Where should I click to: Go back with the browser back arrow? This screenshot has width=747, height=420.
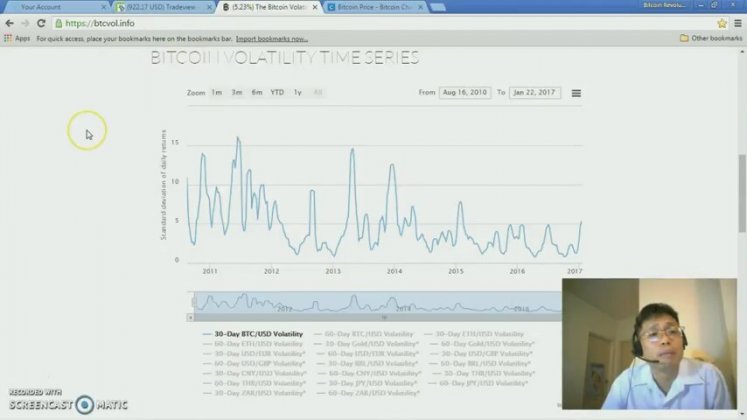tap(9, 23)
